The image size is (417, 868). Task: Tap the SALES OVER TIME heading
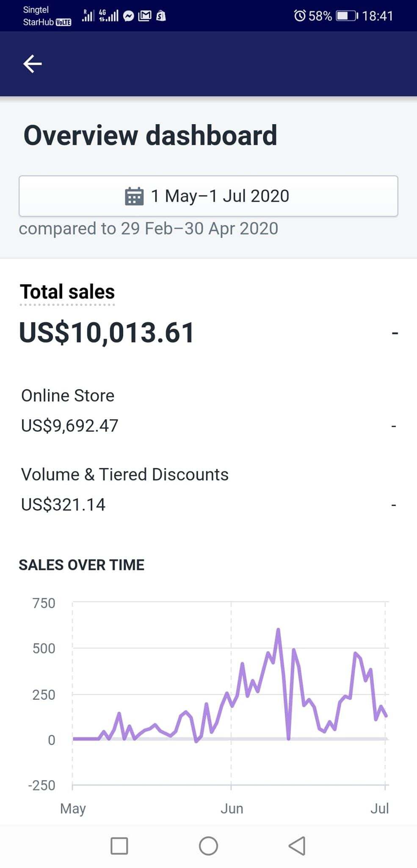81,565
